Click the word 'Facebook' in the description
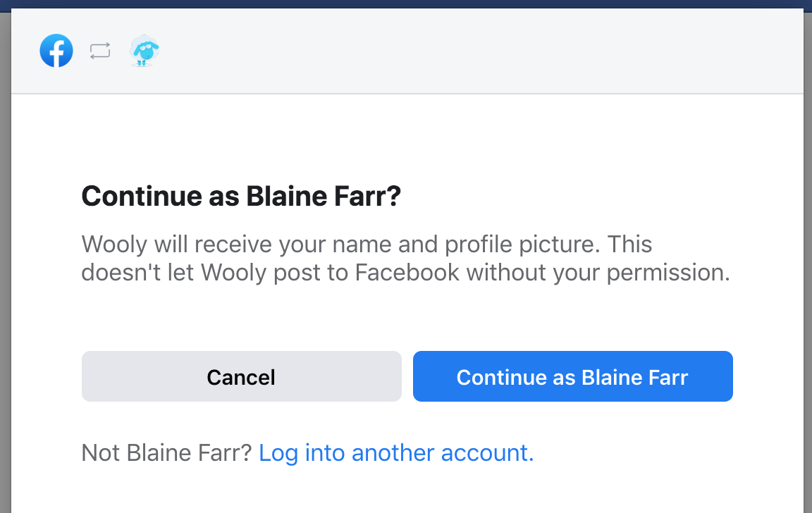Viewport: 812px width, 513px height. pos(407,272)
